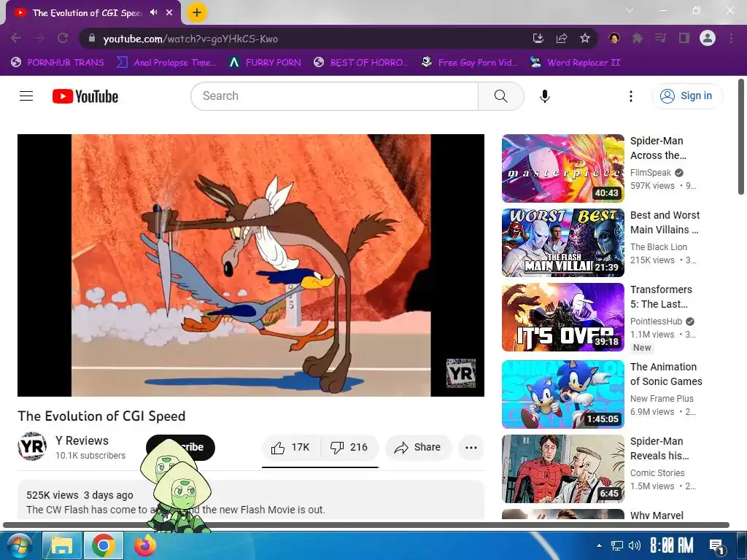
Task: Bookmark this page with star icon
Action: click(585, 39)
